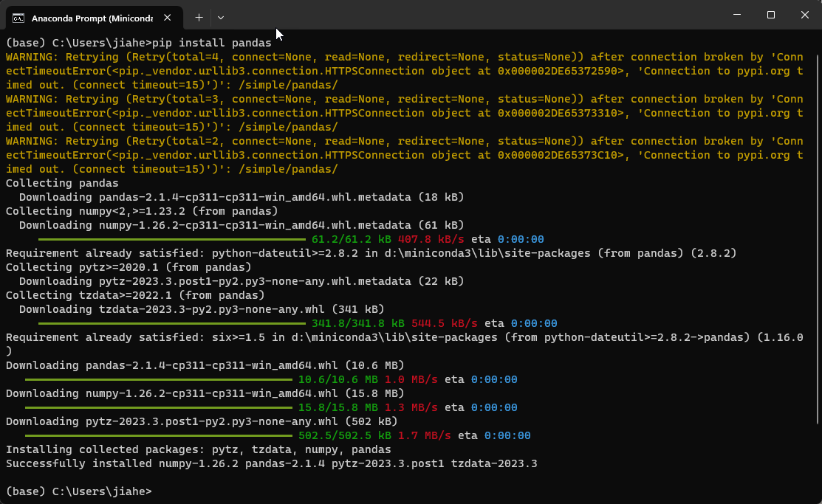The height and width of the screenshot is (504, 822).
Task: Click 'Downloading pandas-2.1.4' wheel line (10.6 MB)
Action: (205, 365)
